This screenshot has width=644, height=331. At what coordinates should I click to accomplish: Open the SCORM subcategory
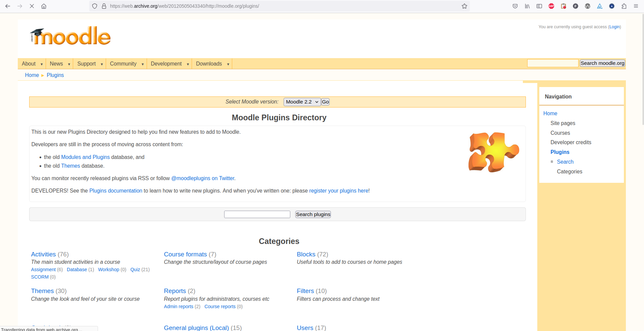[40, 277]
